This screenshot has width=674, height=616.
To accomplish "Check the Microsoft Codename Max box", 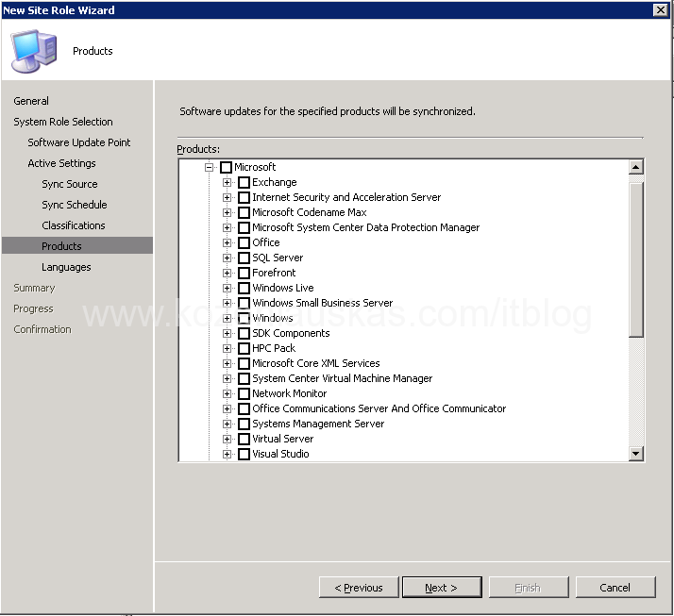I will click(244, 212).
